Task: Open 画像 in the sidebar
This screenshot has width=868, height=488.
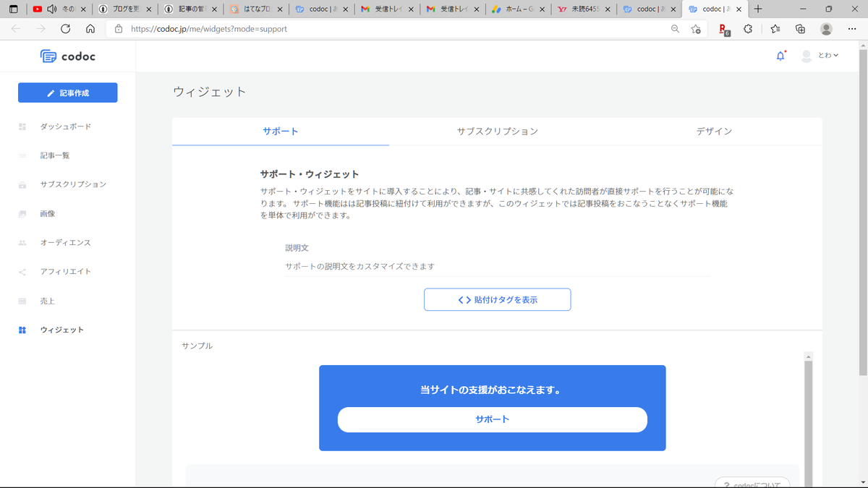Action: tap(48, 213)
